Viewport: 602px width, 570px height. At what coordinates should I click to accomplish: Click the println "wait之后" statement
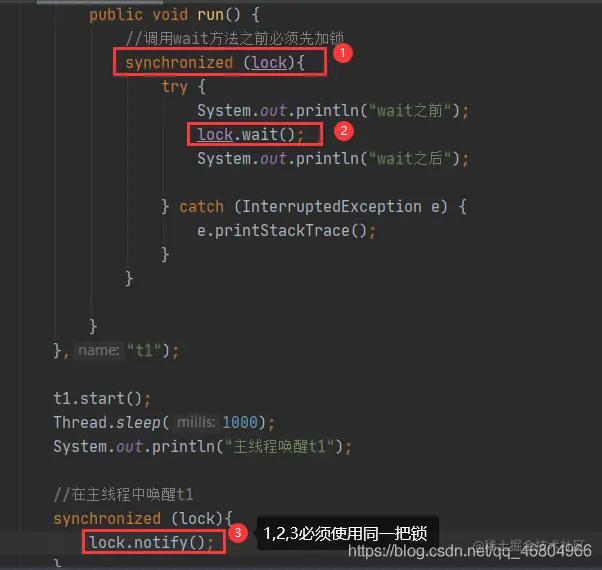(x=333, y=159)
